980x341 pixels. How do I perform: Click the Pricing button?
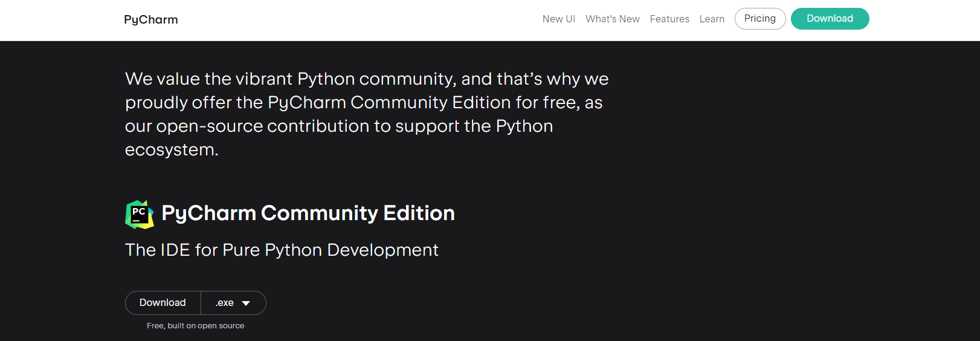click(x=760, y=19)
